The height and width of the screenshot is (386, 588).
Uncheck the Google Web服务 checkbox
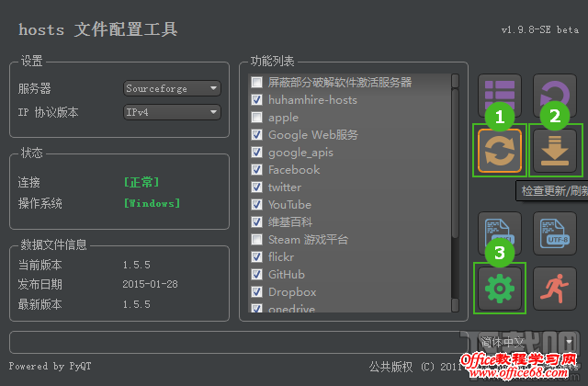tap(257, 135)
